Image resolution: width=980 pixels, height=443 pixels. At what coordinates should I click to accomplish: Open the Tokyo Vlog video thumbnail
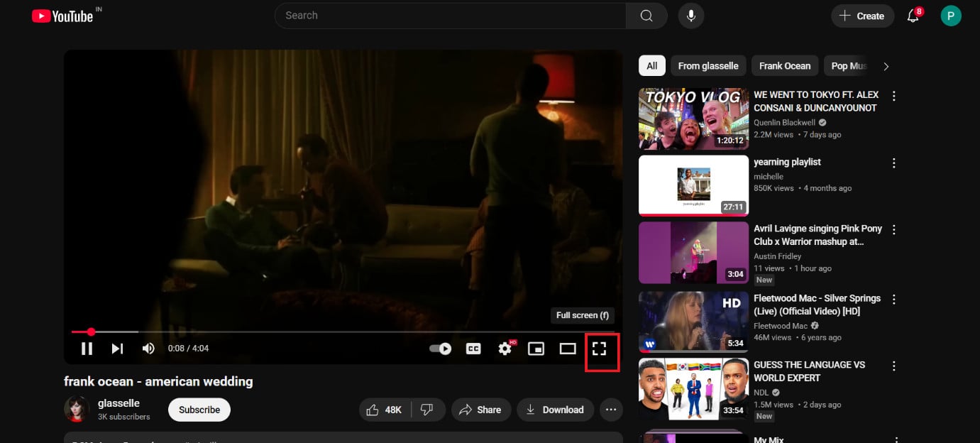point(693,119)
